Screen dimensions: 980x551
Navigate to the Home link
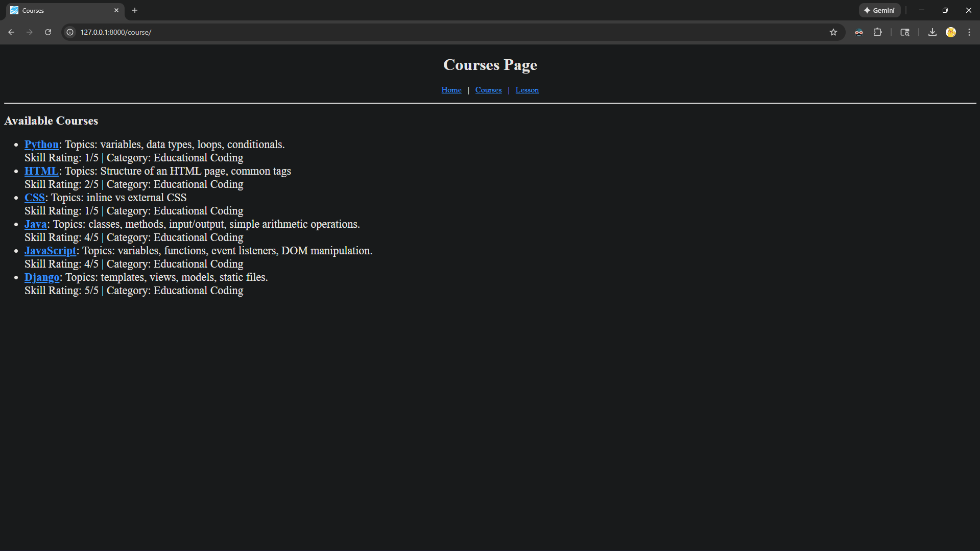(x=451, y=90)
